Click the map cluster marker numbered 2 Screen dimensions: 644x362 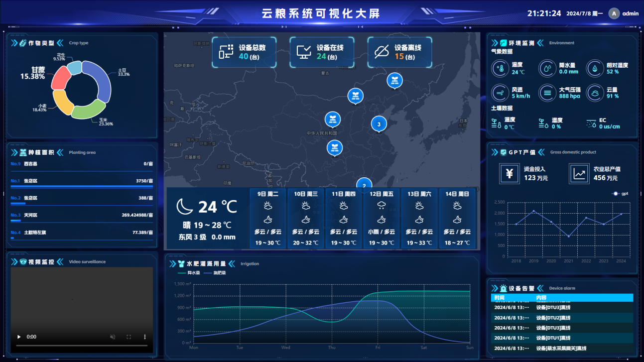(364, 183)
